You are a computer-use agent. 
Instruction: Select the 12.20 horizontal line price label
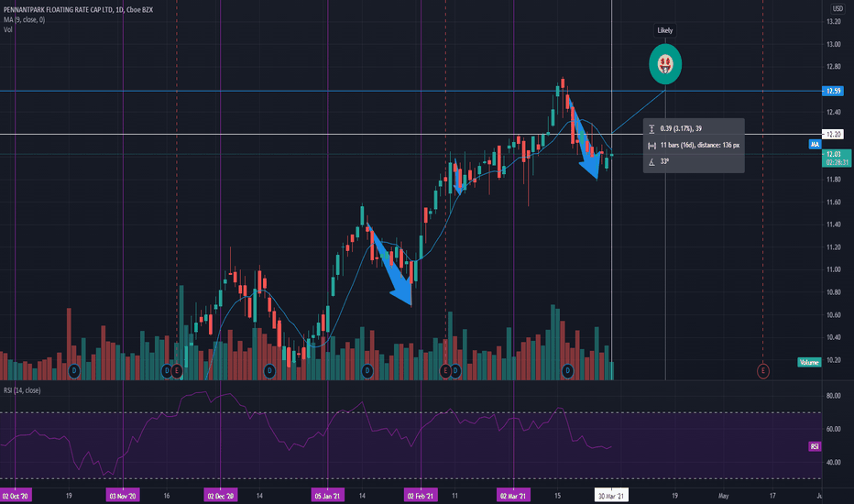(833, 134)
